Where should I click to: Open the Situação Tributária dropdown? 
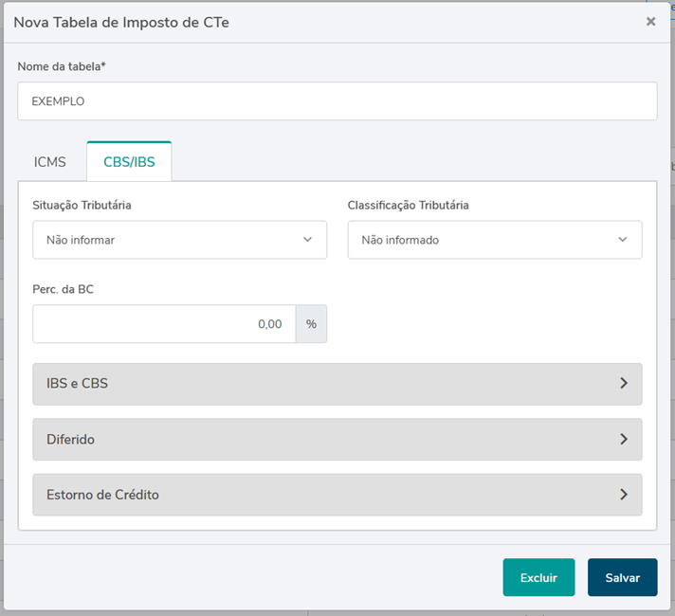point(179,240)
